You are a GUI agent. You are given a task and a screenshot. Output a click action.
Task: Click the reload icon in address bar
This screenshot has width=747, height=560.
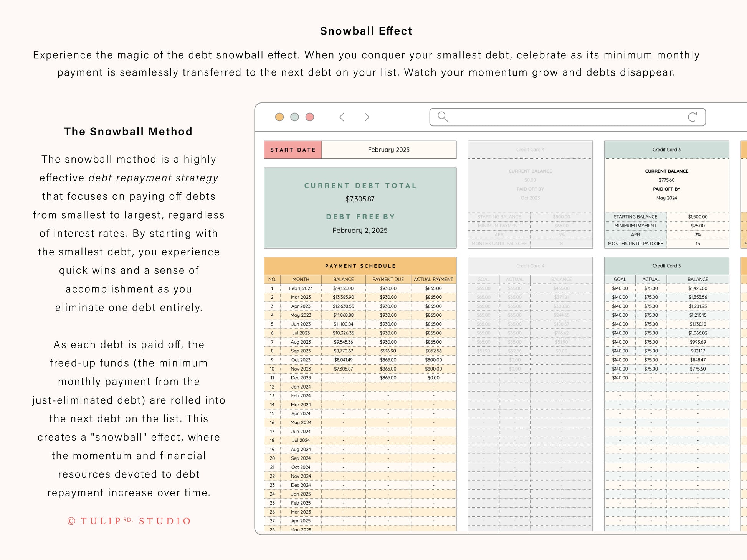coord(692,117)
